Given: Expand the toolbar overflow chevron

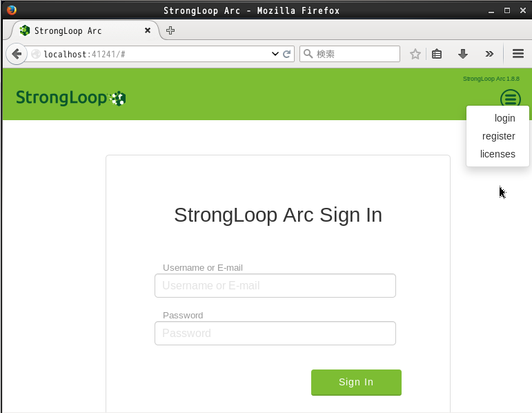Looking at the screenshot, I should click(x=489, y=54).
